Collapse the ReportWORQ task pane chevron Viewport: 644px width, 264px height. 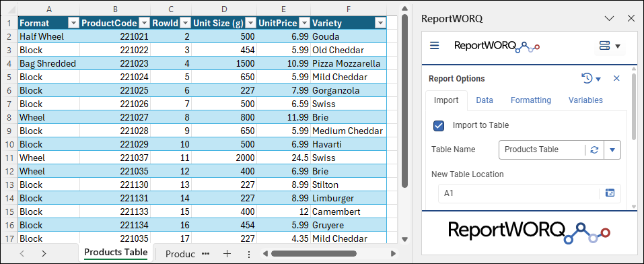pos(610,18)
